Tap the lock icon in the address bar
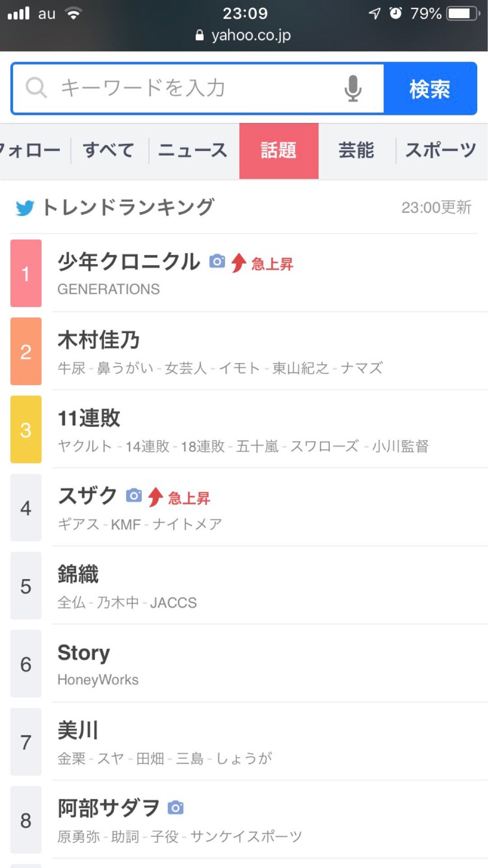Viewport: 488px width, 868px height. (199, 35)
